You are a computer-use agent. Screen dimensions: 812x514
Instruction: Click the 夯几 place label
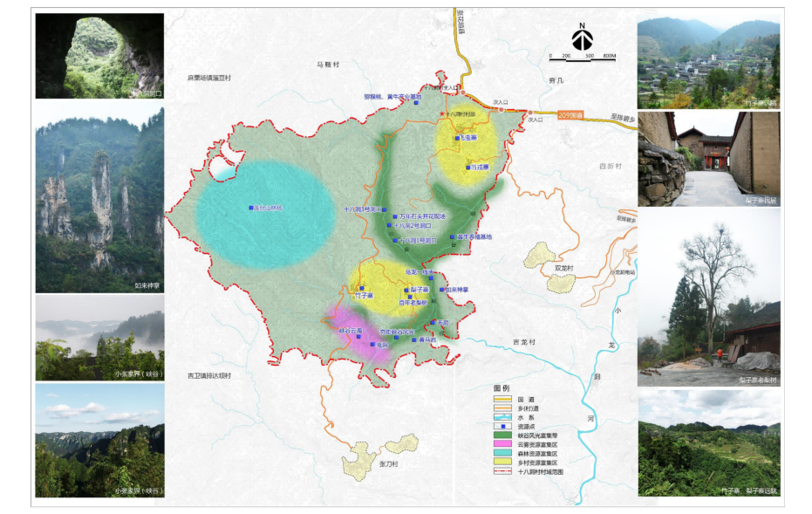click(x=556, y=80)
